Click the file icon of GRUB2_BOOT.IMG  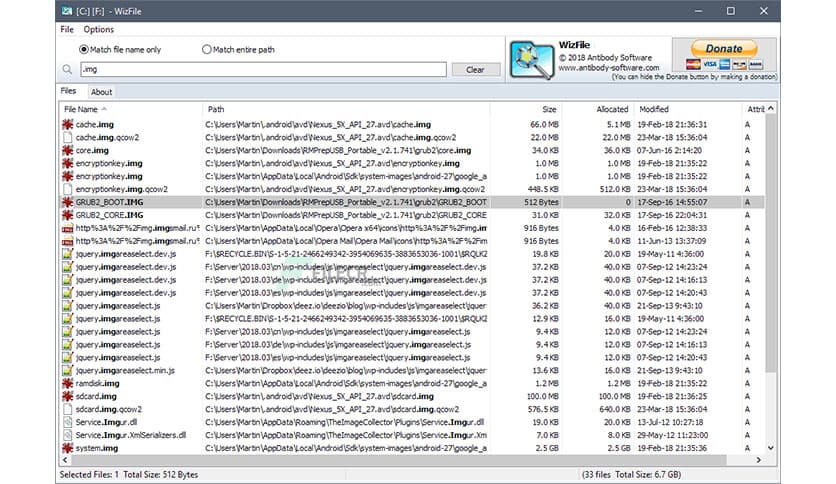click(67, 202)
